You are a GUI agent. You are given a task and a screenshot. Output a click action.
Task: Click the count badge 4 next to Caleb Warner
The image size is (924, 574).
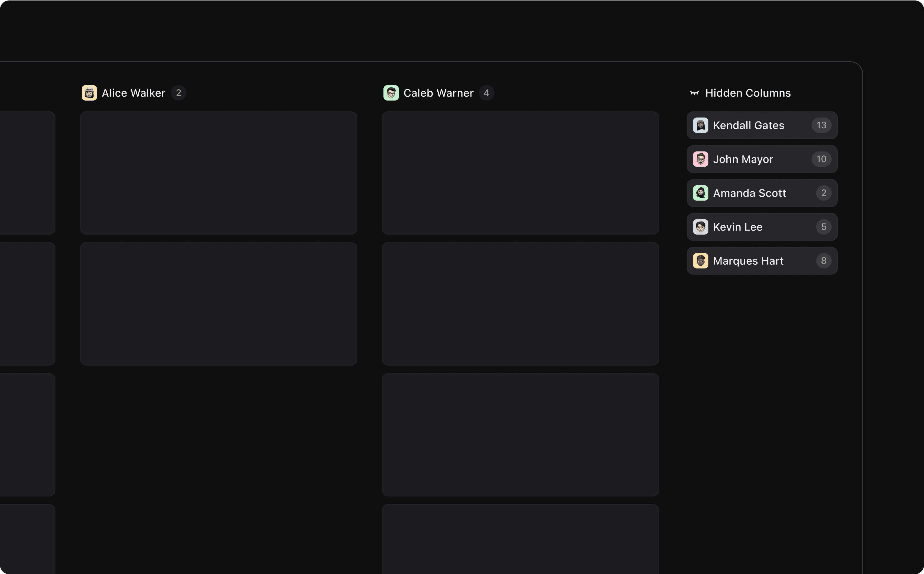(486, 93)
